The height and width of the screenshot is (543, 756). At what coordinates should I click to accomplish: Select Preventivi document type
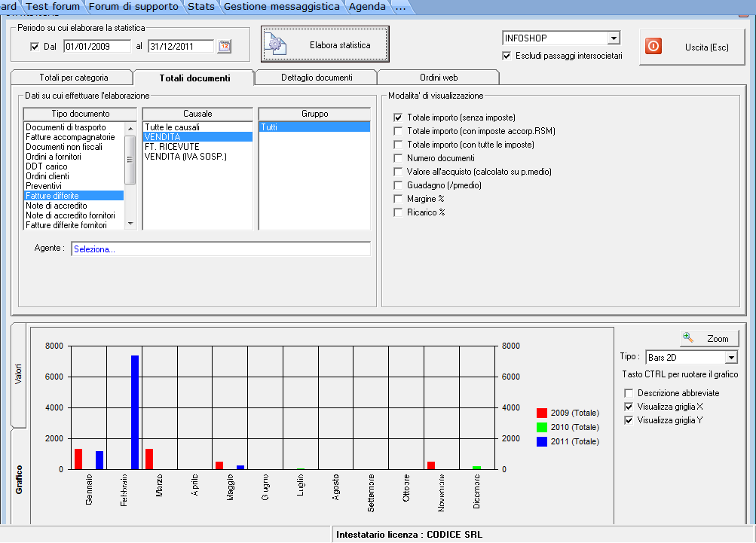pyautogui.click(x=74, y=186)
